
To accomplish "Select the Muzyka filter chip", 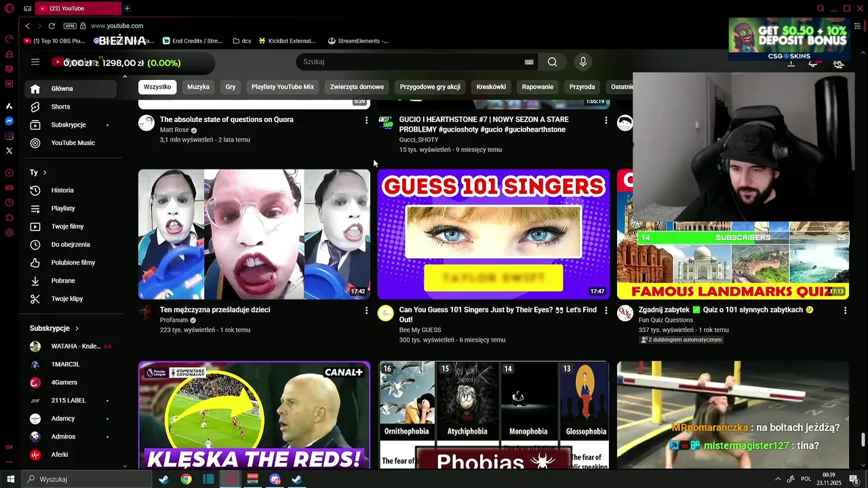I will (198, 87).
